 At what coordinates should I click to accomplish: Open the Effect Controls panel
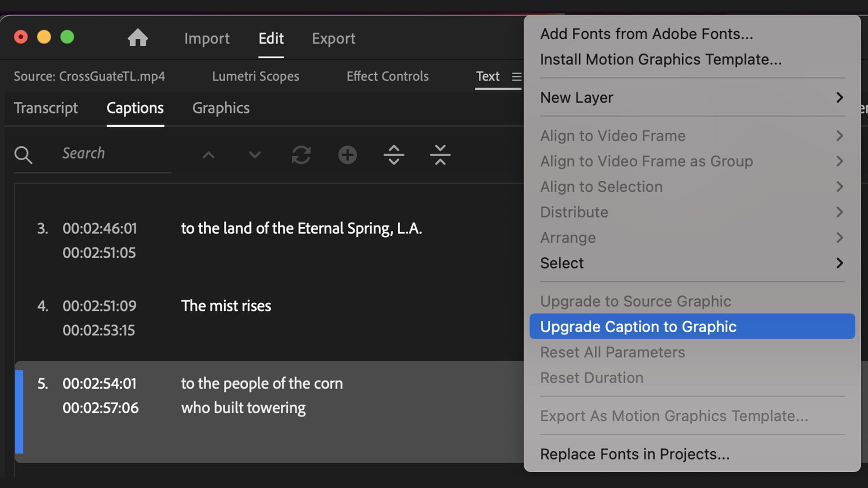click(x=387, y=76)
